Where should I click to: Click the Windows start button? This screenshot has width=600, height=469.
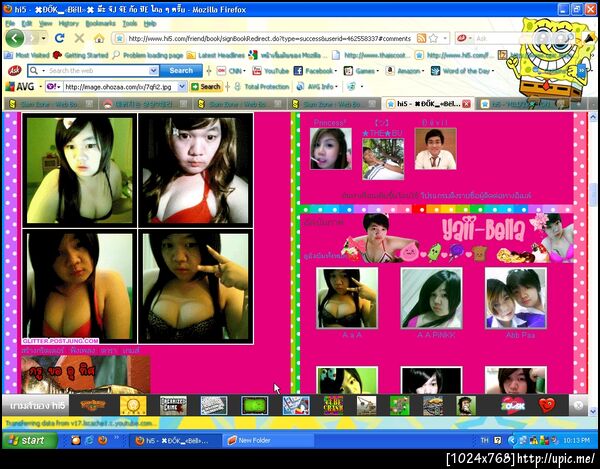click(29, 440)
